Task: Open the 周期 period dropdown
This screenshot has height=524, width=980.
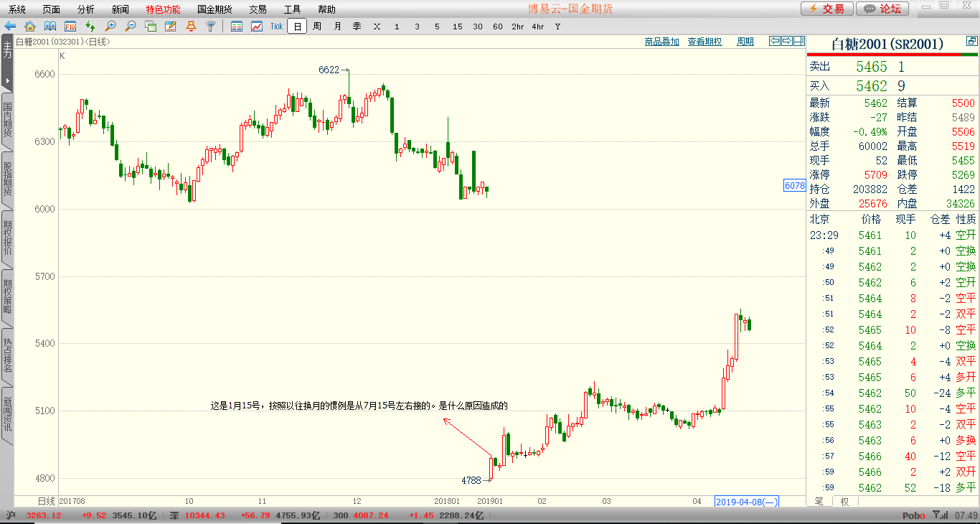Action: (x=745, y=41)
